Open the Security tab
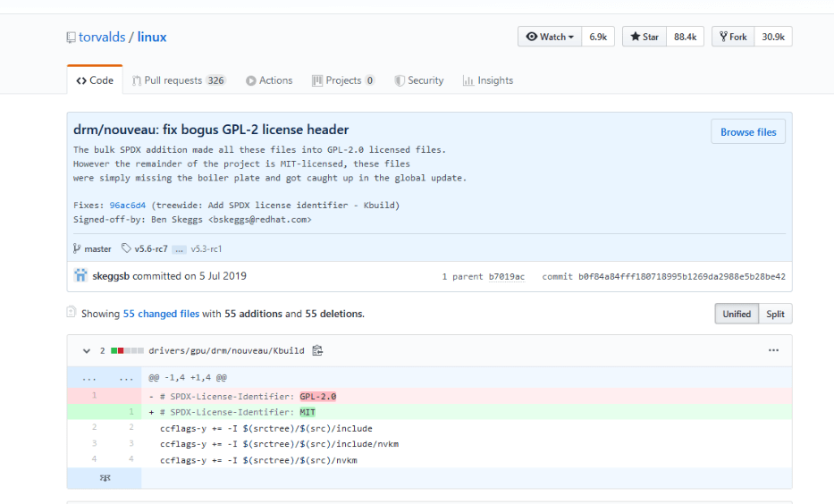 coord(419,80)
